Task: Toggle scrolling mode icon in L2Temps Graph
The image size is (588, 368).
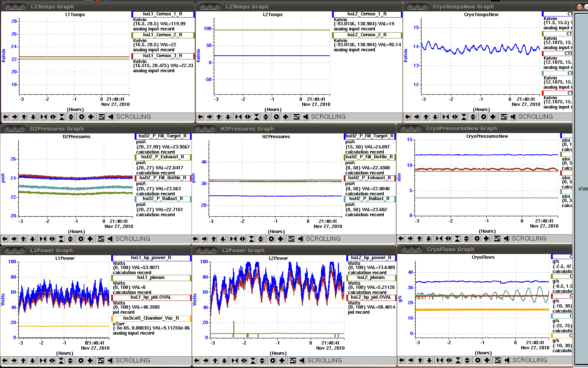Action: click(306, 117)
